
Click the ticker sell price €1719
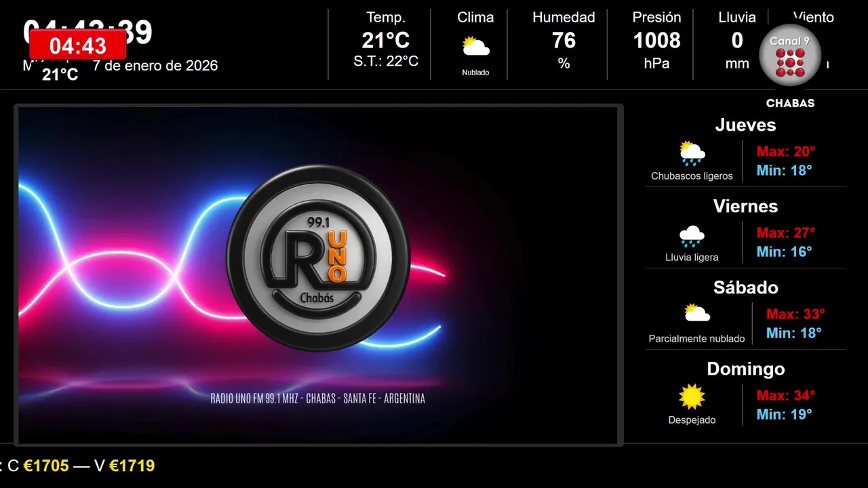(132, 466)
